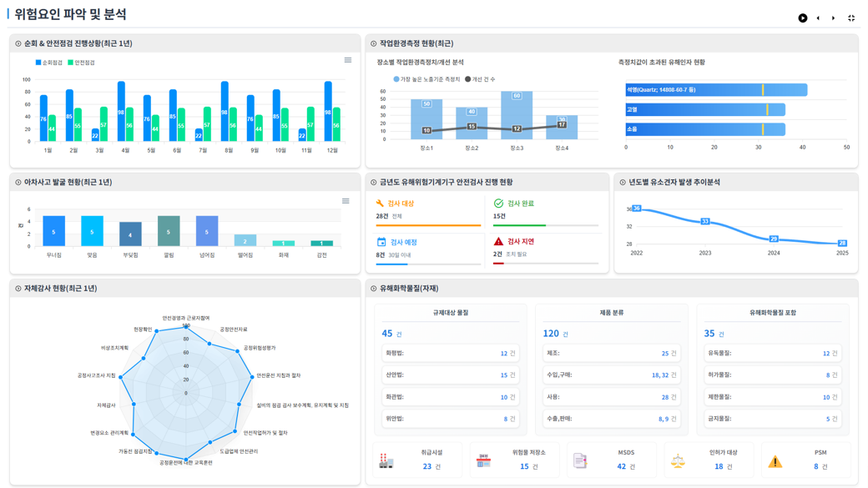Click the 석영(Quartz) horizontal bar
The width and height of the screenshot is (868, 488).
716,90
